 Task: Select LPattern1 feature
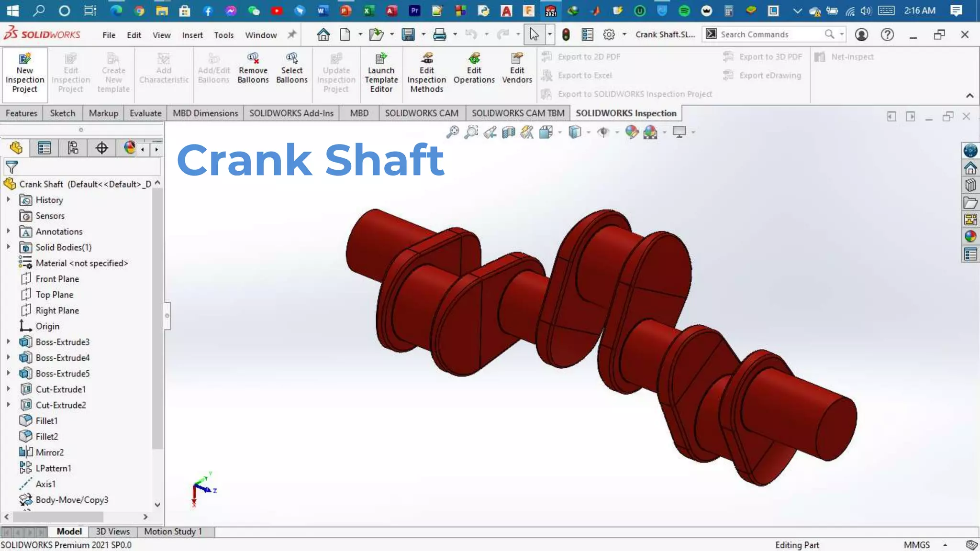(53, 468)
